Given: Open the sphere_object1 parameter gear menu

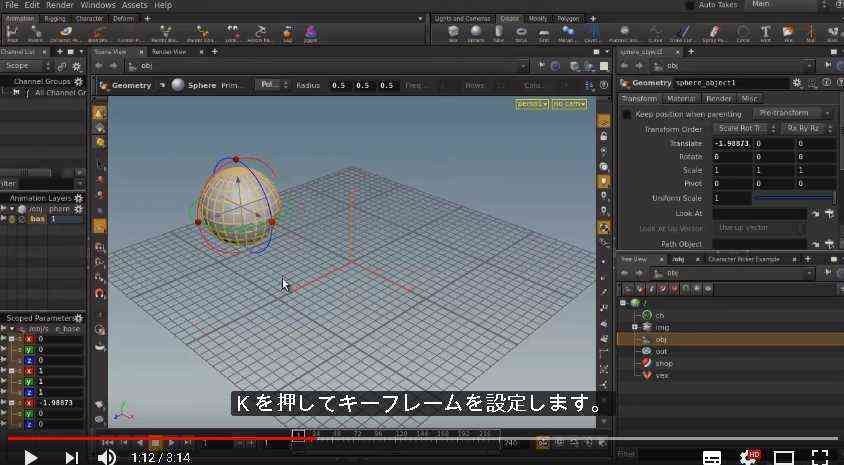Looking at the screenshot, I should [x=797, y=83].
